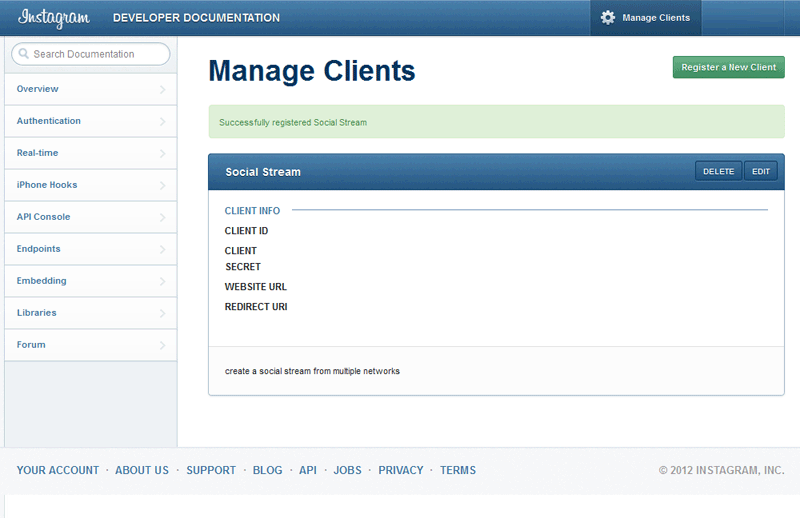This screenshot has width=800, height=518.
Task: Click the magnifier icon in search box
Action: point(24,54)
